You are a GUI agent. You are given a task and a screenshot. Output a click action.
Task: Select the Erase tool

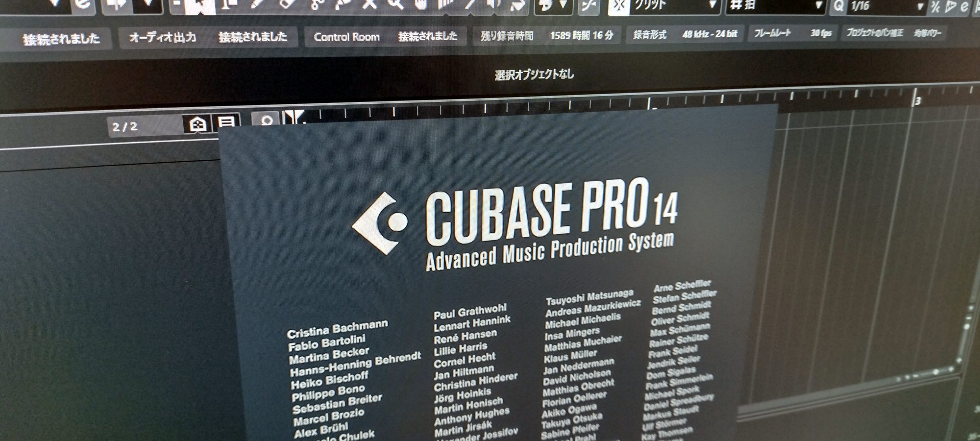tap(288, 4)
